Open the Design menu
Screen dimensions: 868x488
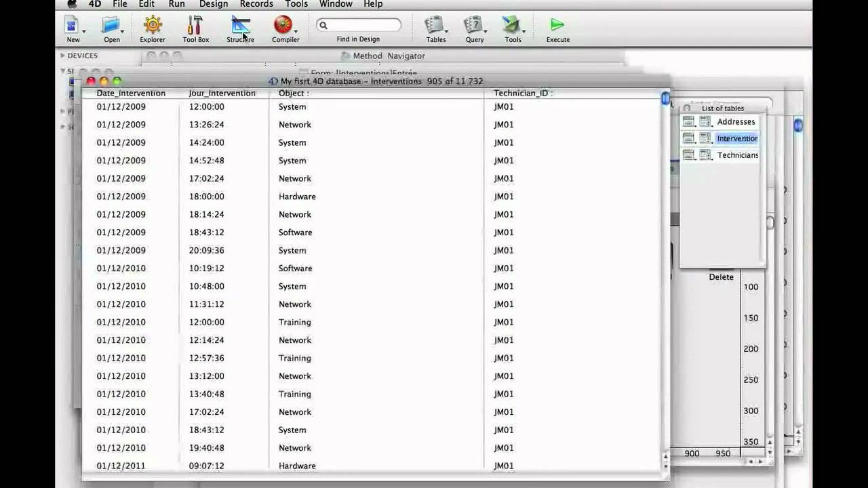click(x=214, y=4)
